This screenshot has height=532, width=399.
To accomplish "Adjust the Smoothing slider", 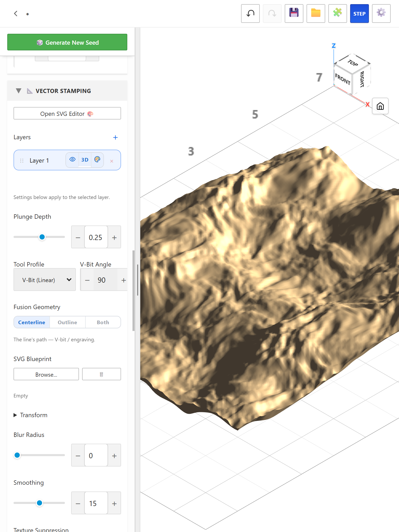I will tap(39, 503).
